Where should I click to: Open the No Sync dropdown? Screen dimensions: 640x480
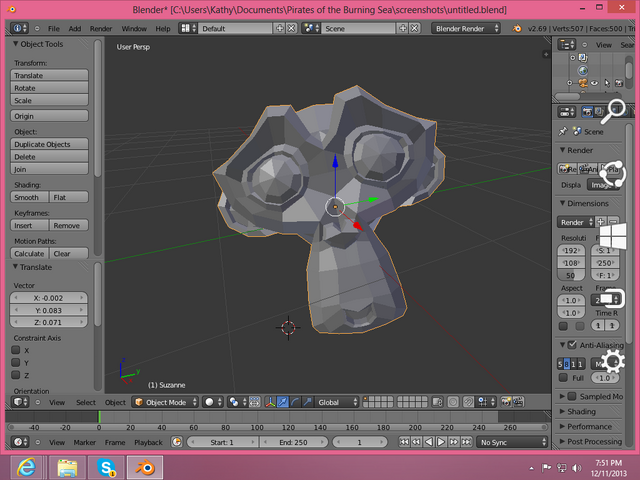tap(512, 442)
